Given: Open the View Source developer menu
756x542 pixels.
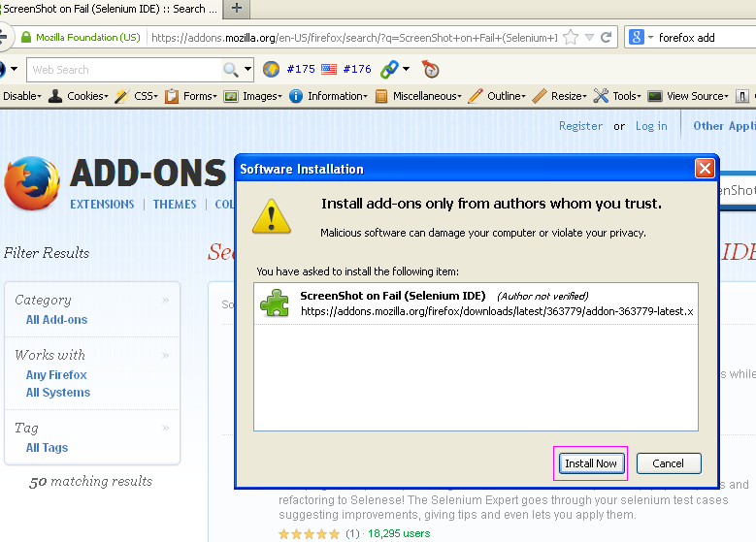Looking at the screenshot, I should tap(688, 96).
